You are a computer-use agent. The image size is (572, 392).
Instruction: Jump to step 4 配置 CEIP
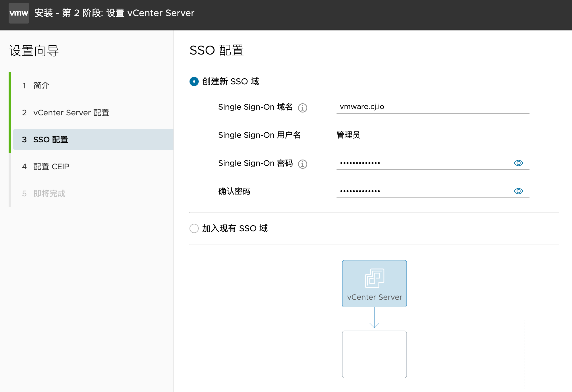(x=51, y=166)
